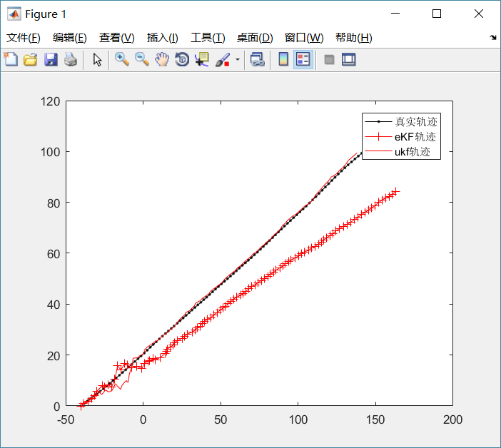This screenshot has width=501, height=448.
Task: Save the figure with the floppy disk icon
Action: click(51, 60)
